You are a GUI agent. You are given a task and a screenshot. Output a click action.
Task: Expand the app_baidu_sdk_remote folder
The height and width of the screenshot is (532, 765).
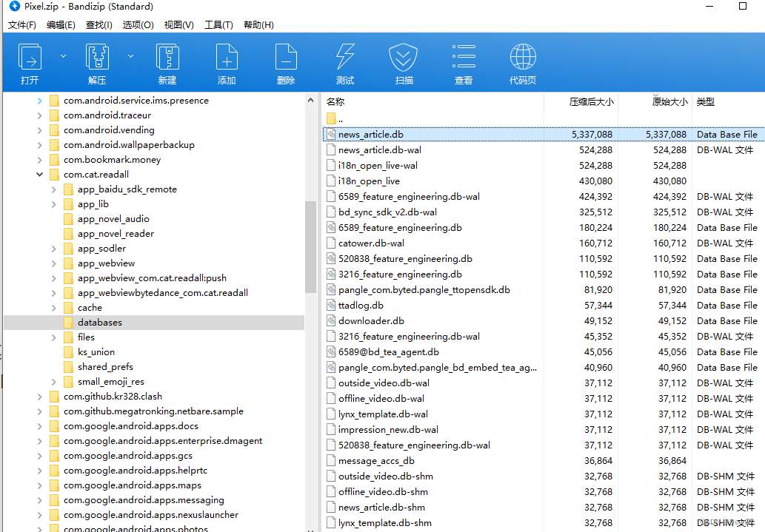click(x=53, y=189)
